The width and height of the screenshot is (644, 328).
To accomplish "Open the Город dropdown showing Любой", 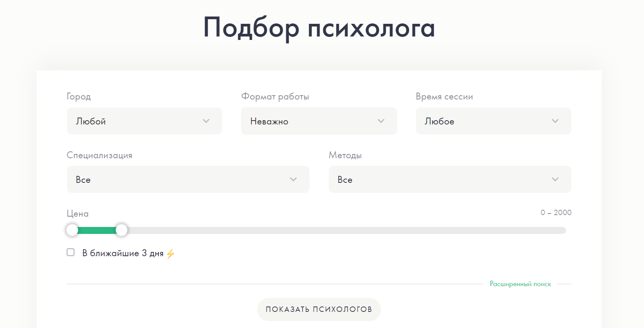I will 144,121.
